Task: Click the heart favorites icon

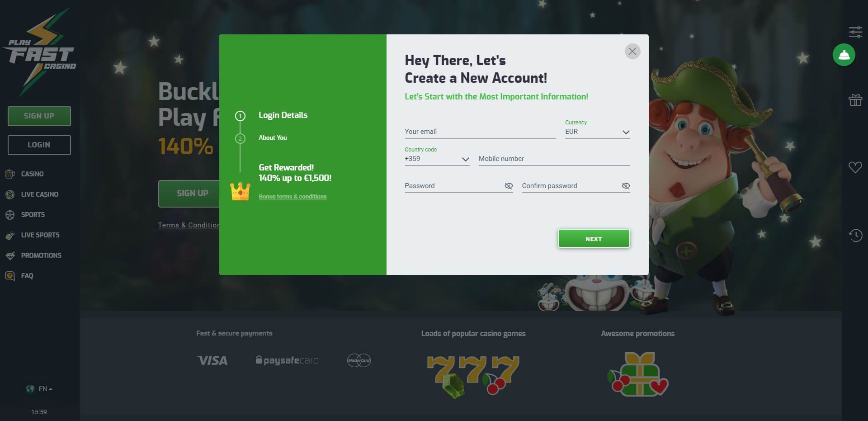Action: pyautogui.click(x=855, y=167)
